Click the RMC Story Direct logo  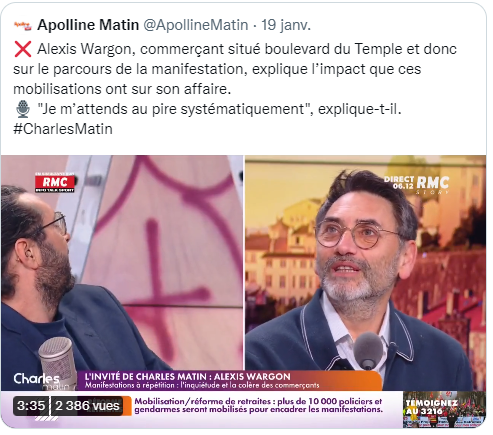coord(417,185)
